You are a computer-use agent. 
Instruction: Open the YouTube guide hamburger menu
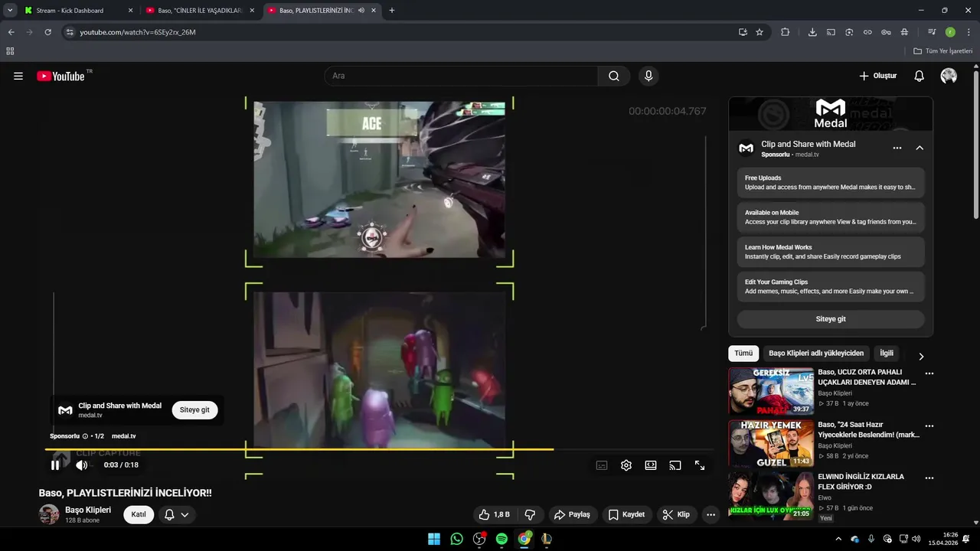18,76
